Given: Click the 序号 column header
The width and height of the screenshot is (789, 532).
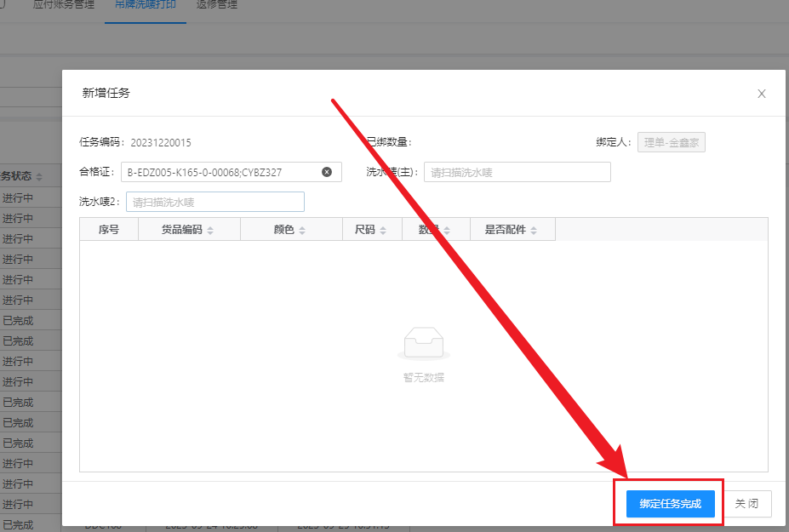Looking at the screenshot, I should pyautogui.click(x=109, y=230).
